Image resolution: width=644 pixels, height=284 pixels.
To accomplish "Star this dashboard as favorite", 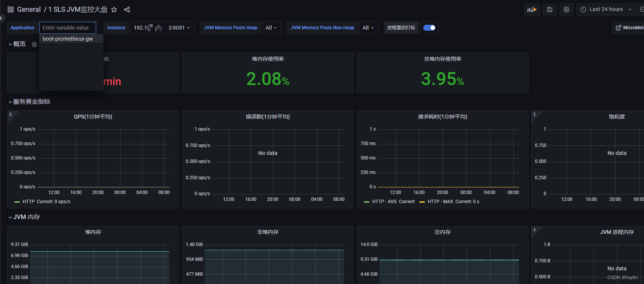I will (114, 9).
